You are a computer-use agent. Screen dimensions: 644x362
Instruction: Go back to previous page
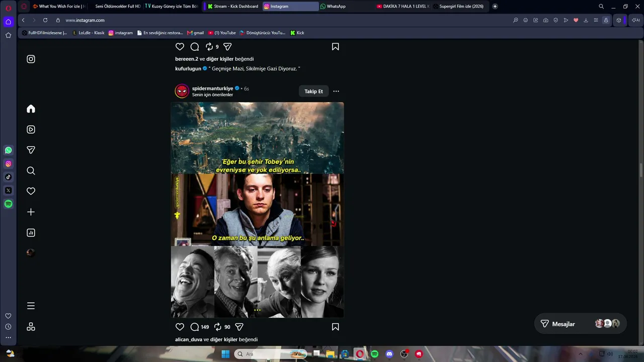pyautogui.click(x=23, y=20)
